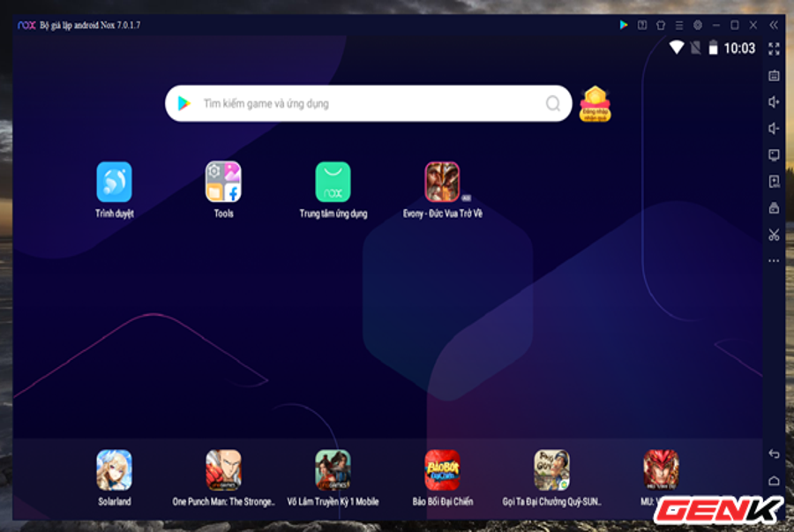Click the title text Bộ giả lập android Nox 7.0.1.7
This screenshot has height=532, width=794.
point(90,26)
